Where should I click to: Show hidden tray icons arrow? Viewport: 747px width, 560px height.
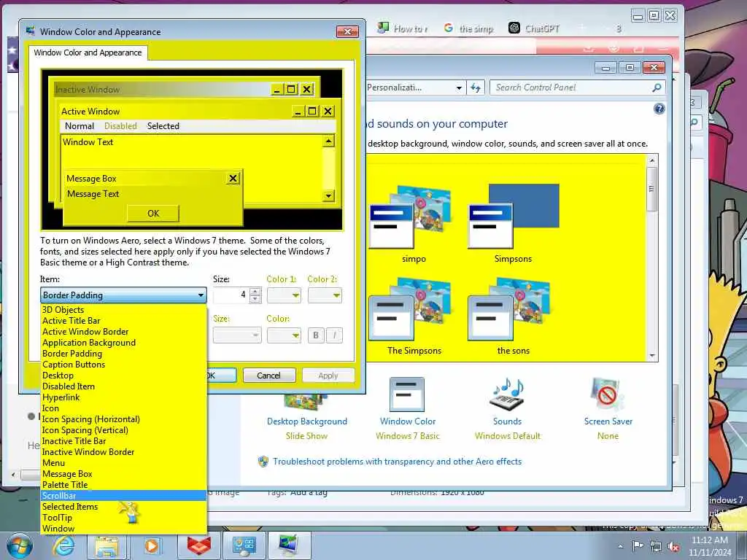click(x=620, y=546)
